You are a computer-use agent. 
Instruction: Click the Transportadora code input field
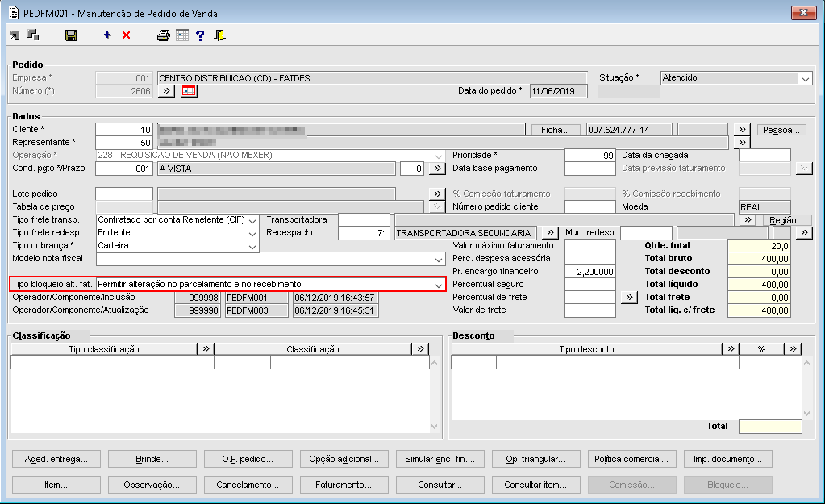364,220
